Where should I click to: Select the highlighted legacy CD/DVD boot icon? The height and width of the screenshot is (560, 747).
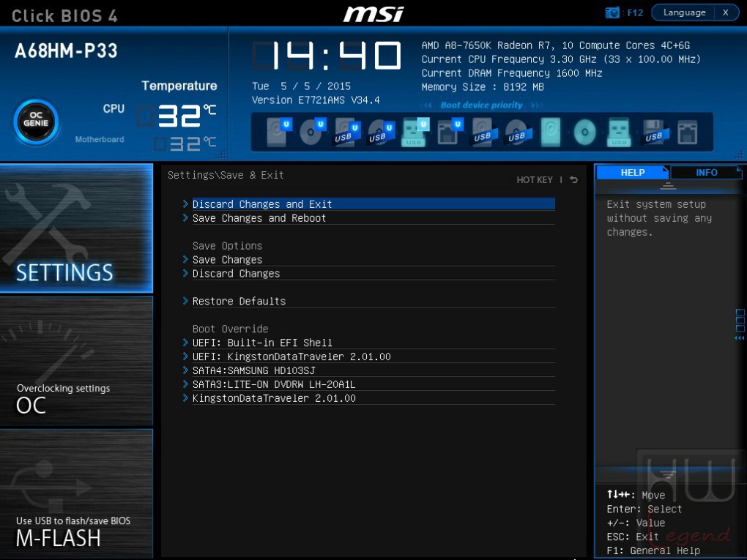[585, 132]
